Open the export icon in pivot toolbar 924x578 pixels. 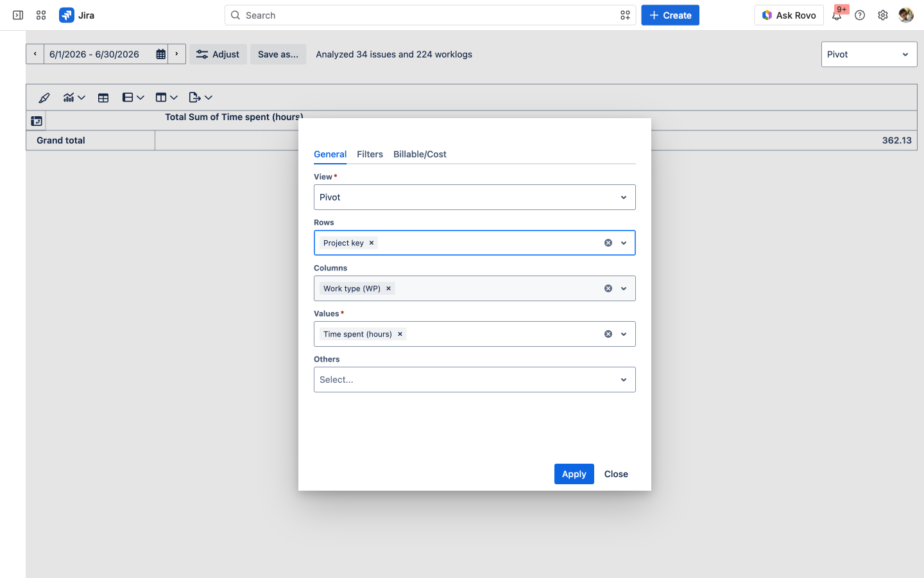pos(200,98)
